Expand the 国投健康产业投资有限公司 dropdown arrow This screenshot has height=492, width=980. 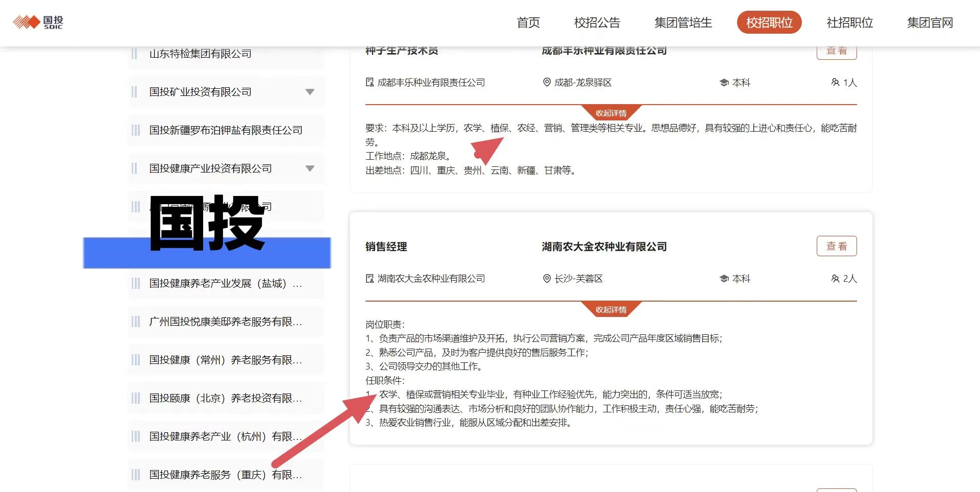point(310,168)
